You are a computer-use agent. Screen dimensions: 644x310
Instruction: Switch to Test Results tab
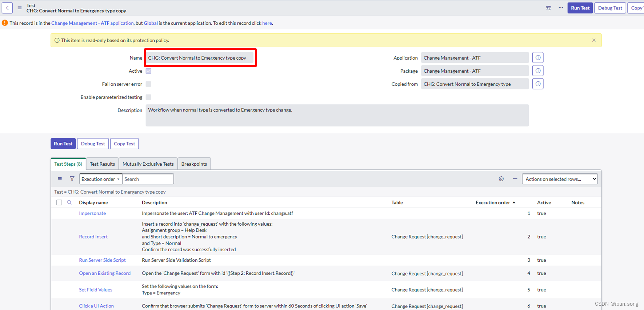pos(102,164)
